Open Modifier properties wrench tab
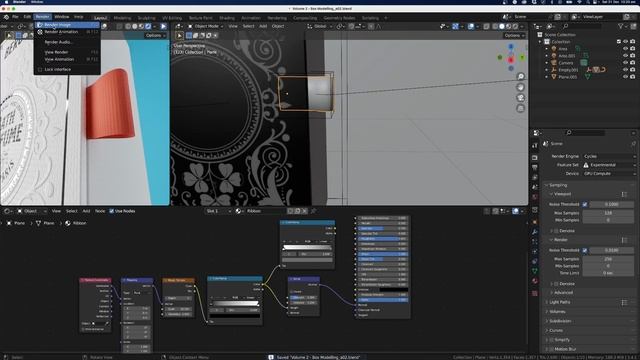Image resolution: width=640 pixels, height=360 pixels. [535, 232]
